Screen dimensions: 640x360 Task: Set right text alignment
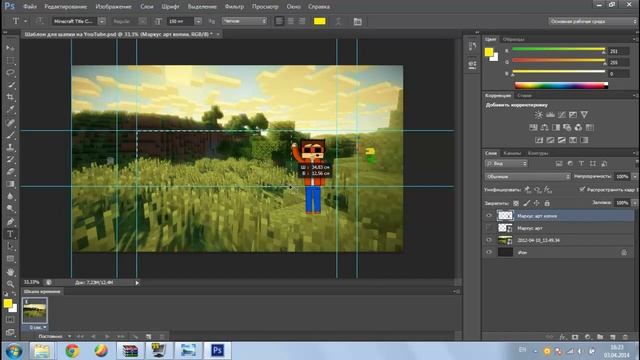[x=302, y=21]
